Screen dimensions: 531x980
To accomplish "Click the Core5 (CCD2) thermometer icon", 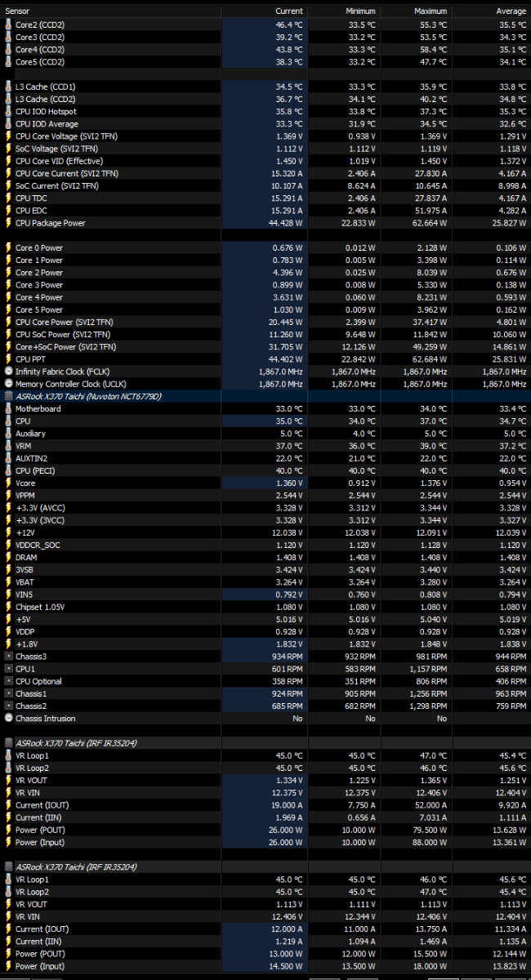I will [x=9, y=61].
